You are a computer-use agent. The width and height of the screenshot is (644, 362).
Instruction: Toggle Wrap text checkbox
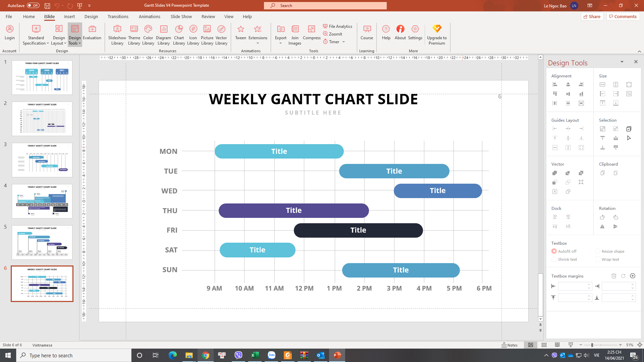pos(598,259)
